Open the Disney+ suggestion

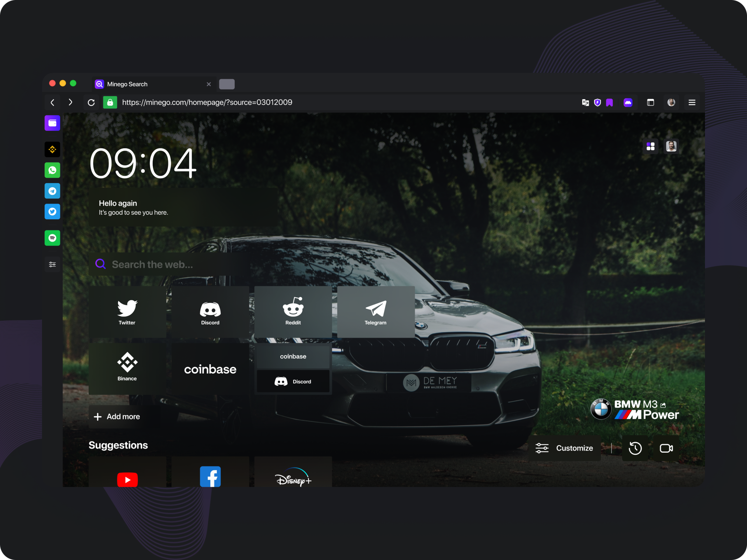[293, 472]
